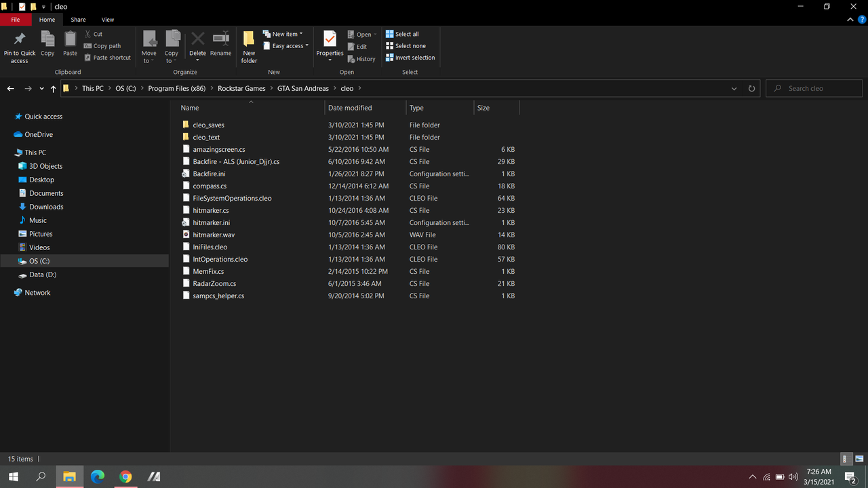The height and width of the screenshot is (488, 868).
Task: Switch to Large icons view
Action: 859,459
